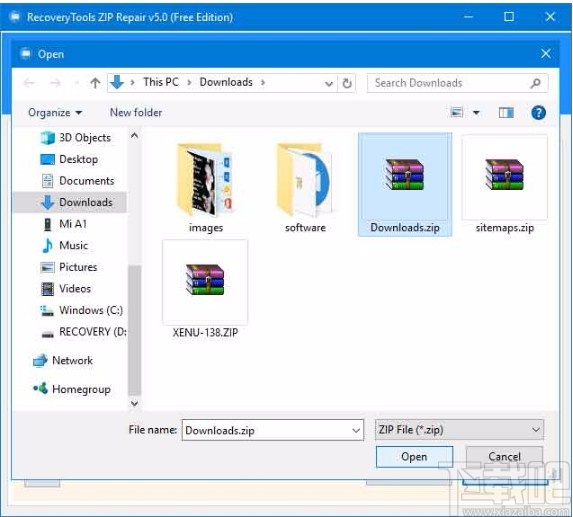573x517 pixels.
Task: Expand the view options dropdown arrow
Action: tap(476, 113)
